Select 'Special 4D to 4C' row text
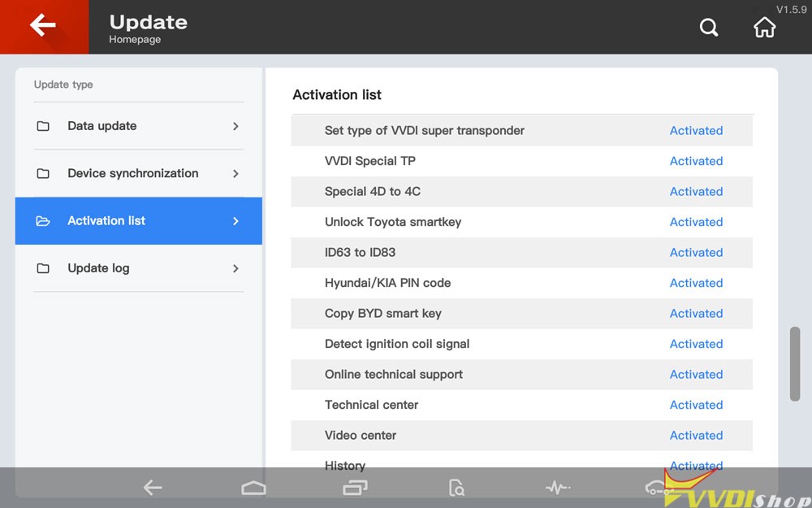This screenshot has height=508, width=812. point(373,192)
